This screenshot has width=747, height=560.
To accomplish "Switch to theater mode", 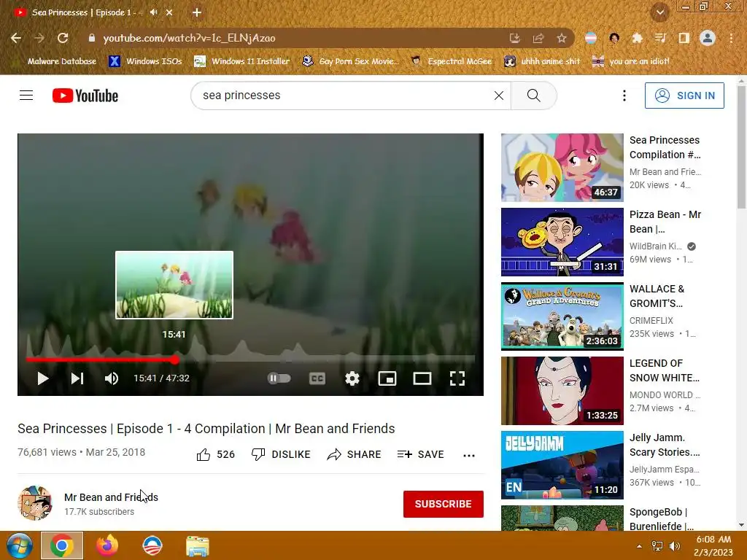I will coord(422,378).
